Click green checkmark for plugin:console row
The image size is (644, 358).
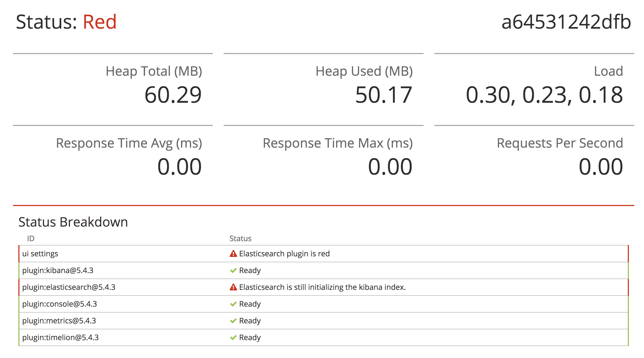point(233,304)
